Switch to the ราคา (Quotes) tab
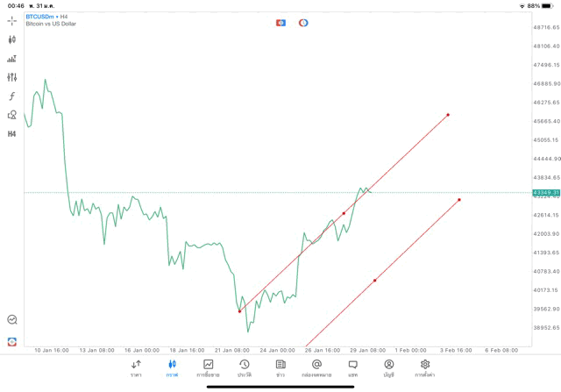The width and height of the screenshot is (561, 392). coord(136,368)
